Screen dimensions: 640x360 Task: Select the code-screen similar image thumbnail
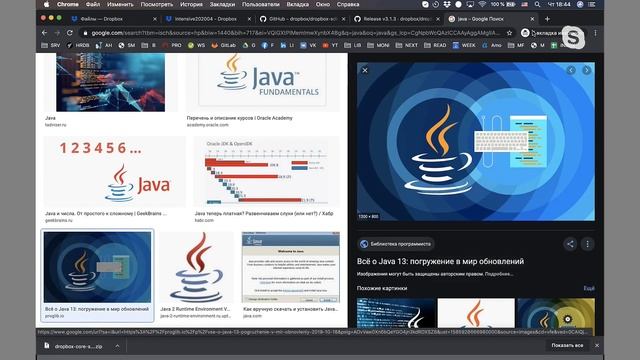pos(396,313)
